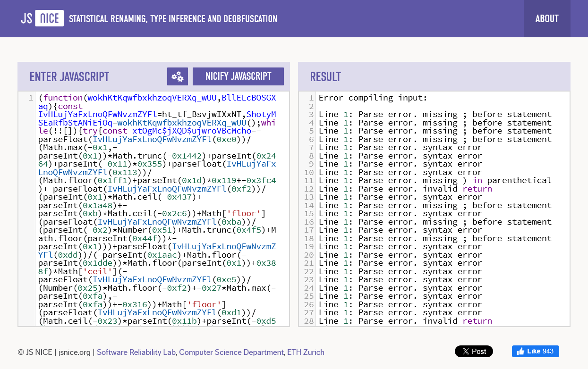Click the thumbs-up icon on Like button

pos(520,351)
